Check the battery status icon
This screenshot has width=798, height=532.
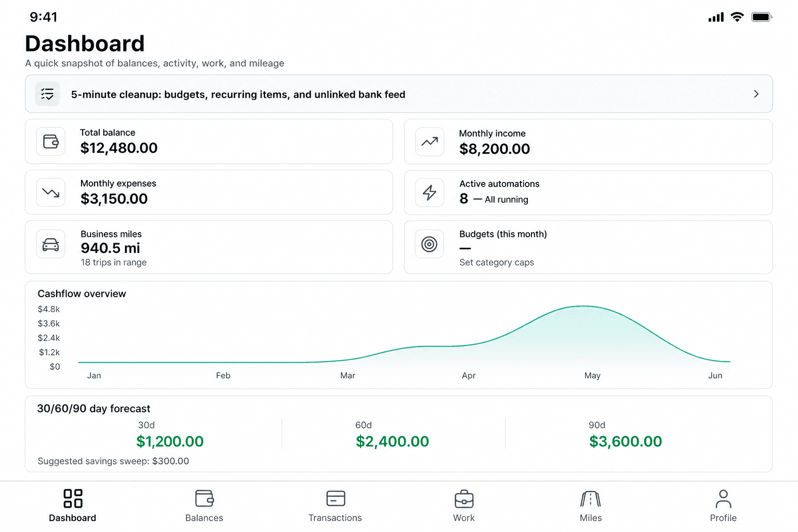(762, 17)
